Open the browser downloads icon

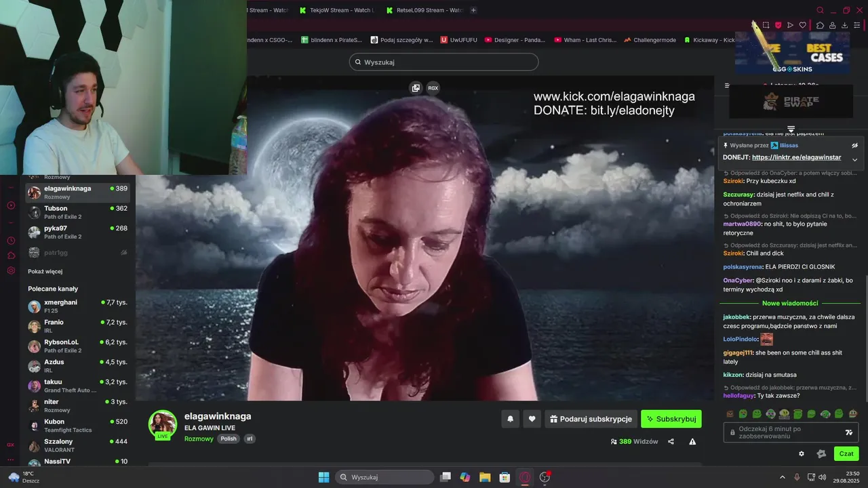coord(844,25)
